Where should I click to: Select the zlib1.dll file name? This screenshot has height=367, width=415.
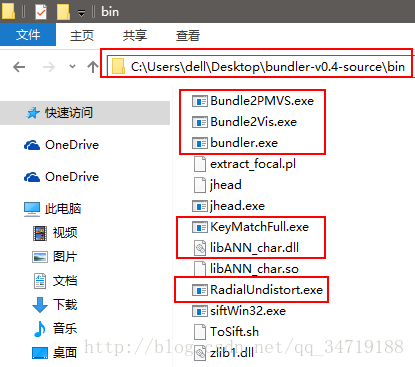pyautogui.click(x=232, y=353)
